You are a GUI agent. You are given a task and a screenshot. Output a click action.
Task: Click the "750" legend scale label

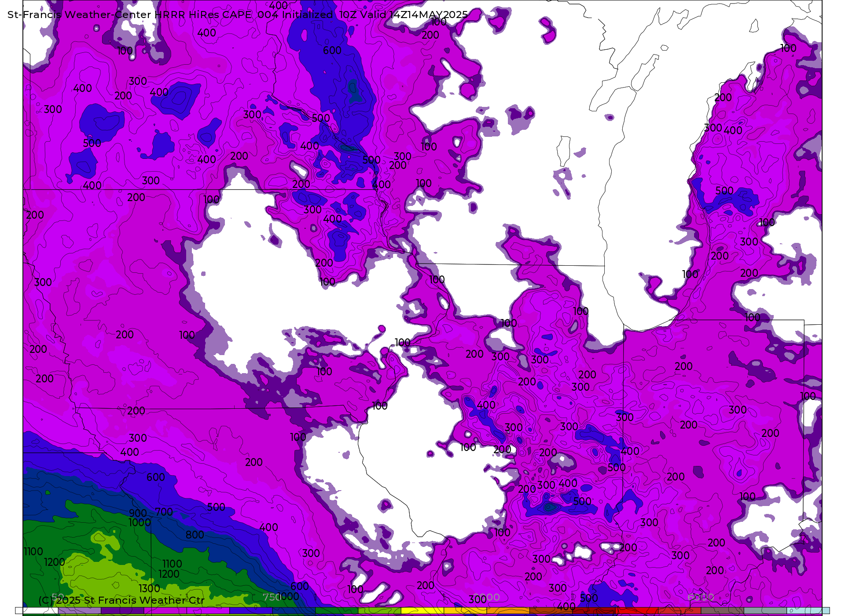click(x=271, y=597)
